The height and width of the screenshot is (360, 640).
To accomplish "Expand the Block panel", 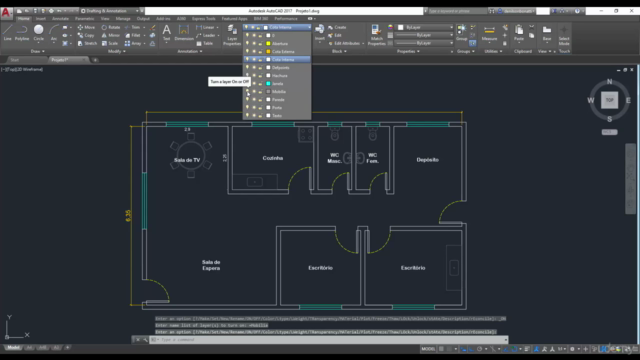I will (339, 51).
